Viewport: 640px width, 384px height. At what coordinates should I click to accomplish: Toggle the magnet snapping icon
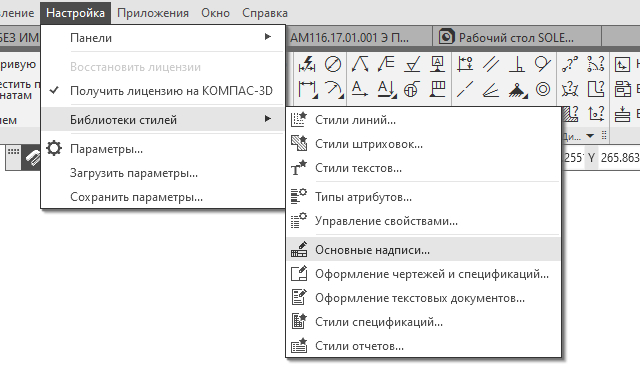tap(32, 158)
